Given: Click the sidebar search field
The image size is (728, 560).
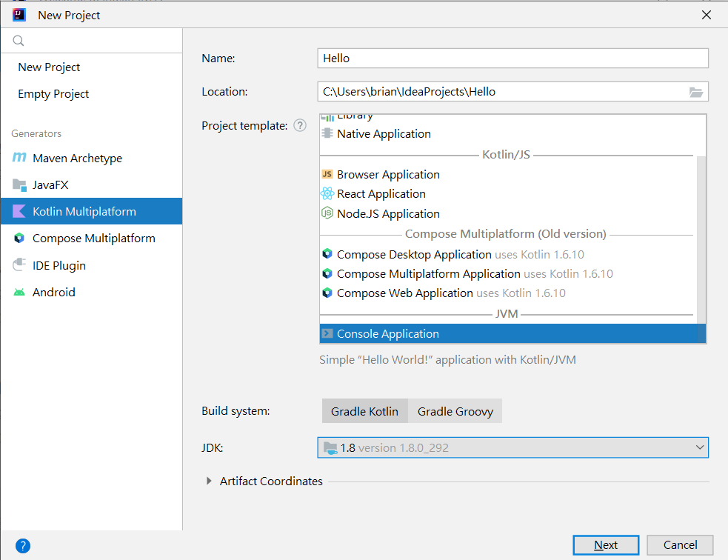Looking at the screenshot, I should click(92, 41).
